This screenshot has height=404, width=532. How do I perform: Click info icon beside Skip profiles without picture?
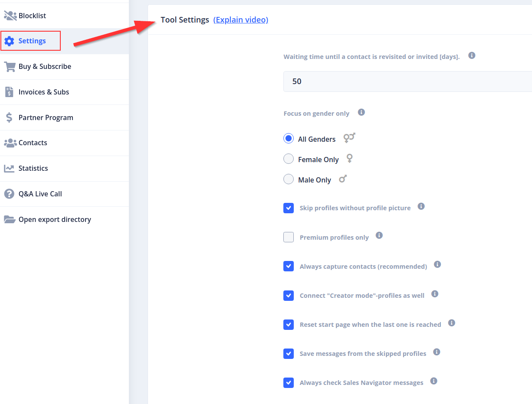tap(420, 206)
